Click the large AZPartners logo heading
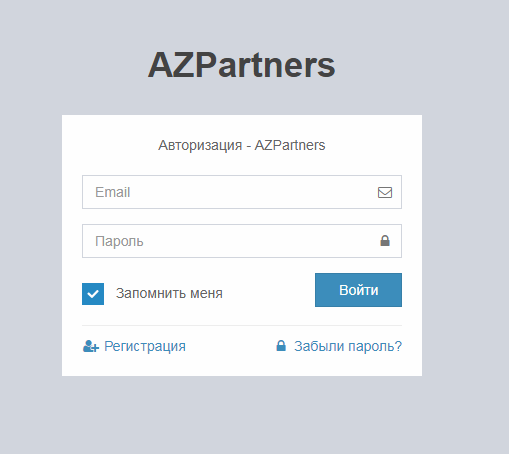 click(x=242, y=65)
